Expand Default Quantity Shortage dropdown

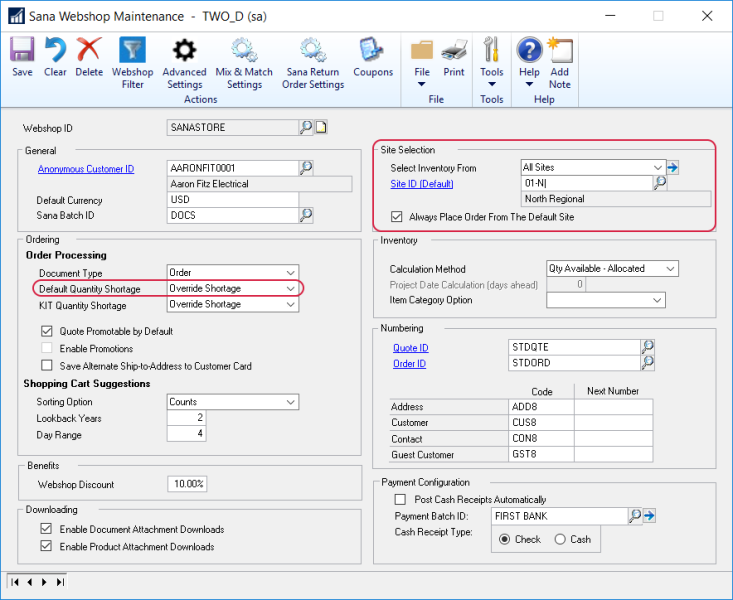tap(290, 289)
